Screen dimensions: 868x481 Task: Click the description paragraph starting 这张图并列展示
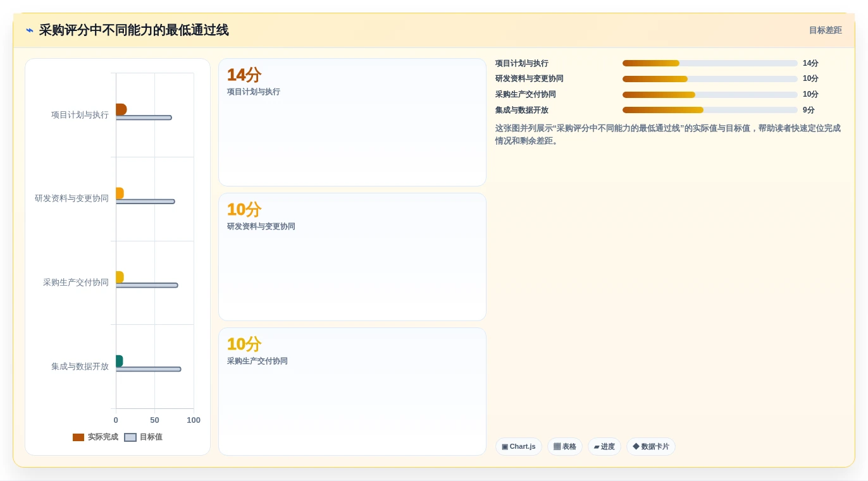click(x=668, y=135)
